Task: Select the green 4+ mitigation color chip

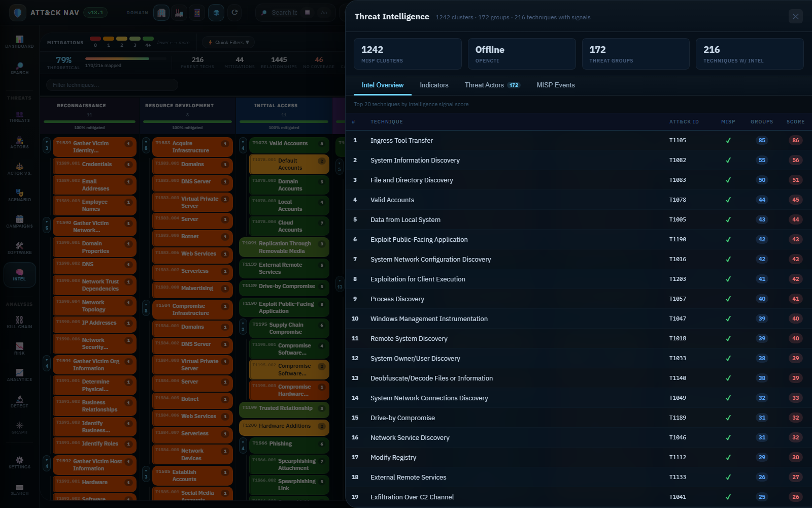Action: tap(148, 38)
